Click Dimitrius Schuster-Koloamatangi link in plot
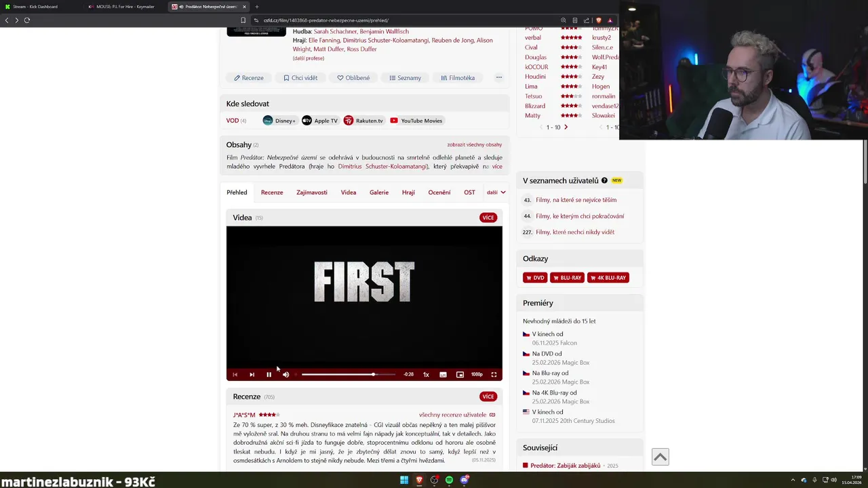Image resolution: width=868 pixels, height=488 pixels. point(382,167)
